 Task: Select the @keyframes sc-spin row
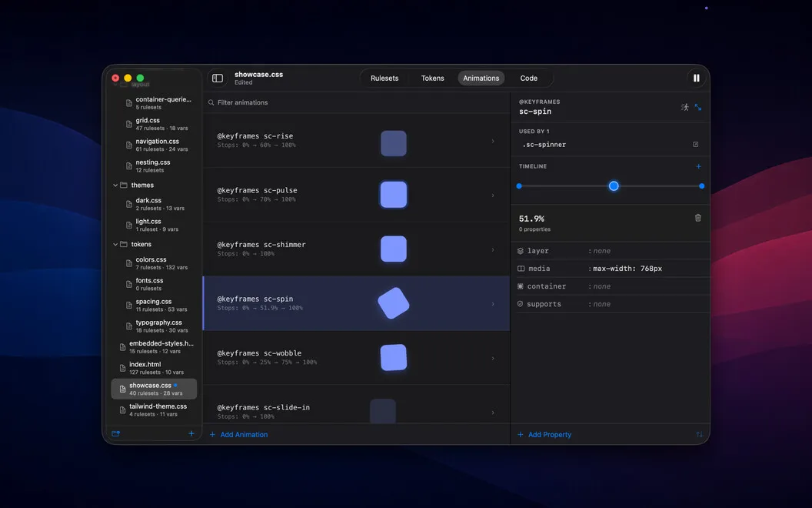[356, 303]
